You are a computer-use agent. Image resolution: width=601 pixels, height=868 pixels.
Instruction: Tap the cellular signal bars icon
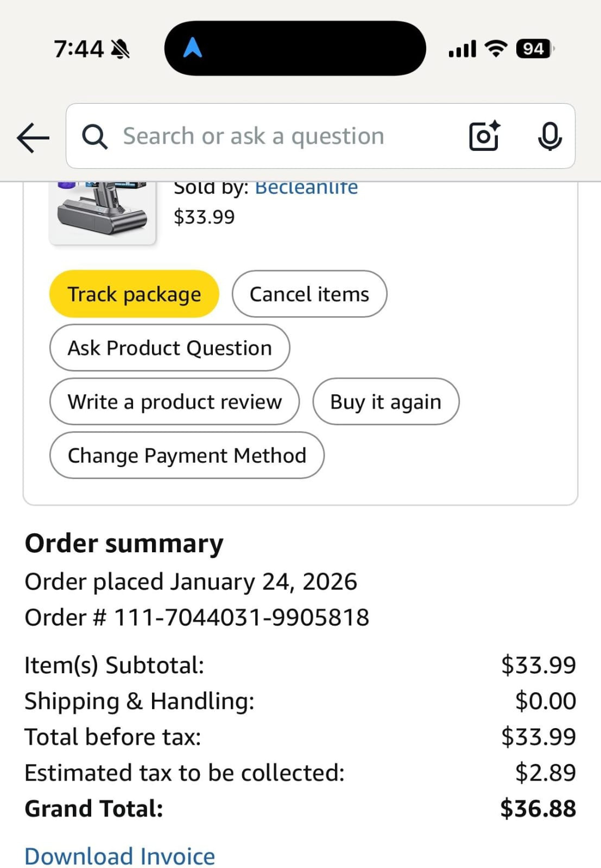tap(462, 49)
